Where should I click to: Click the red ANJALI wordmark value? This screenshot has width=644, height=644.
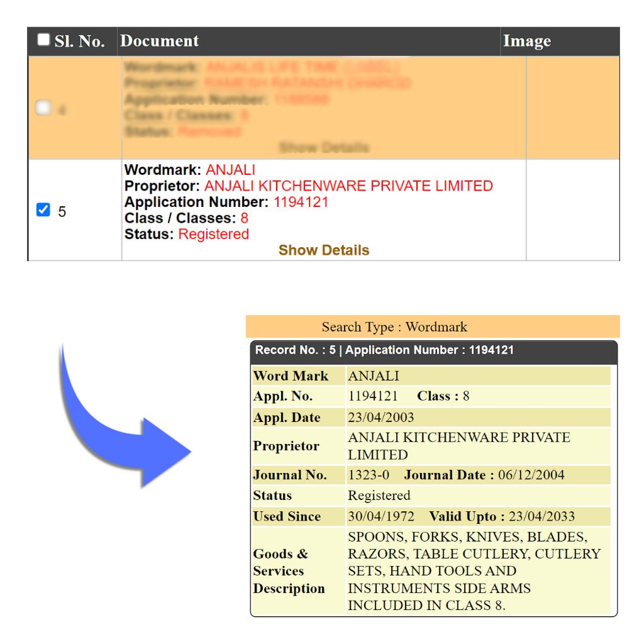point(230,170)
